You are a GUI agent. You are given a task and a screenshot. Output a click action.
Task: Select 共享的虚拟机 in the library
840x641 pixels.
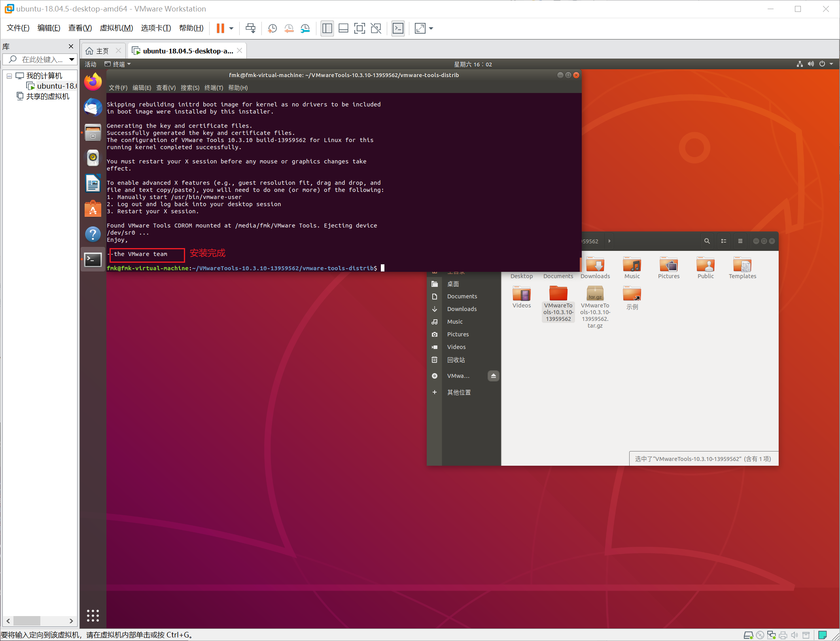pos(43,97)
